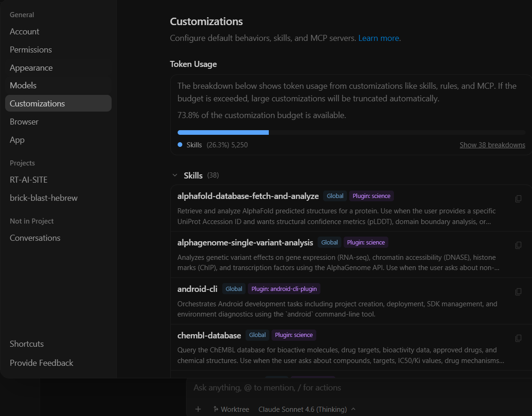
Task: Click Global tag on alphafold-database-fetch-and-analyze
Action: click(x=335, y=196)
